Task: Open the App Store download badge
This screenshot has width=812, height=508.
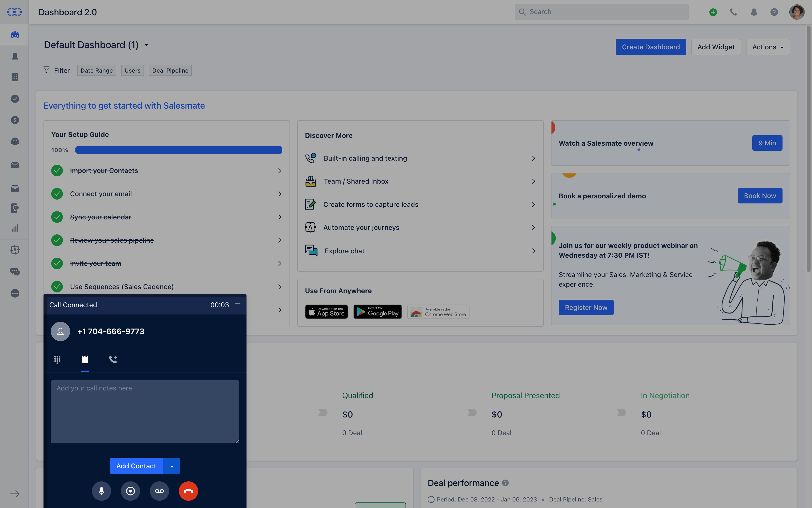Action: click(x=326, y=312)
